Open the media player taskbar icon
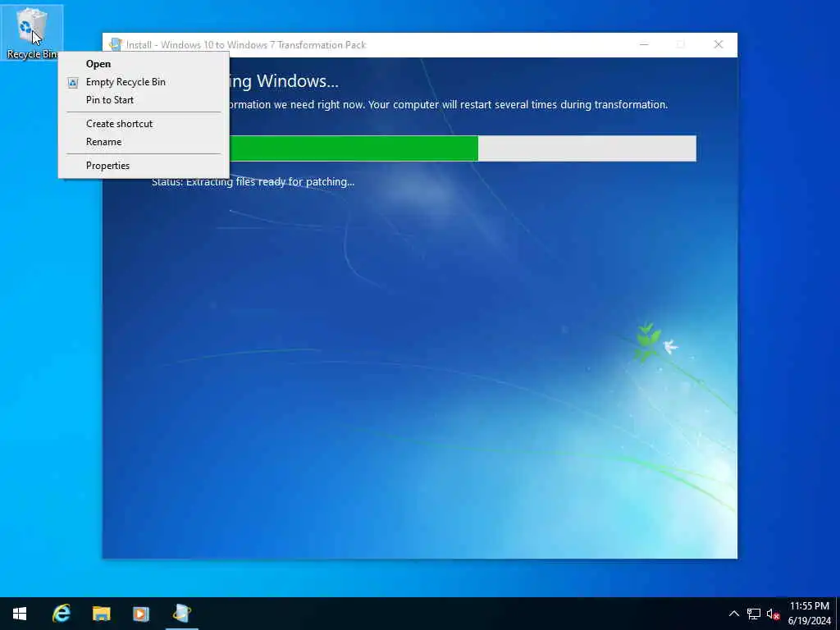The image size is (840, 630). 141,614
